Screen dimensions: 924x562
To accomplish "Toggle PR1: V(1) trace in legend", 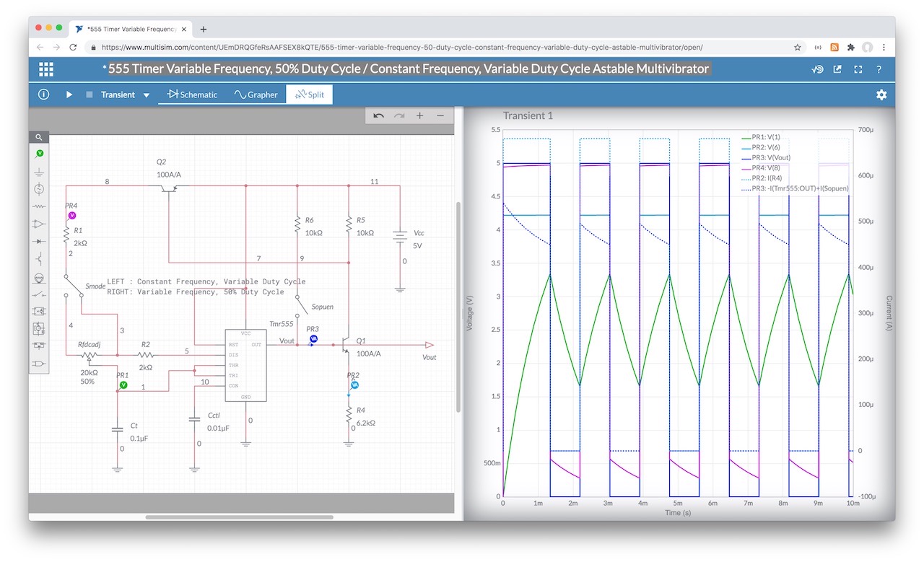I will pos(761,136).
